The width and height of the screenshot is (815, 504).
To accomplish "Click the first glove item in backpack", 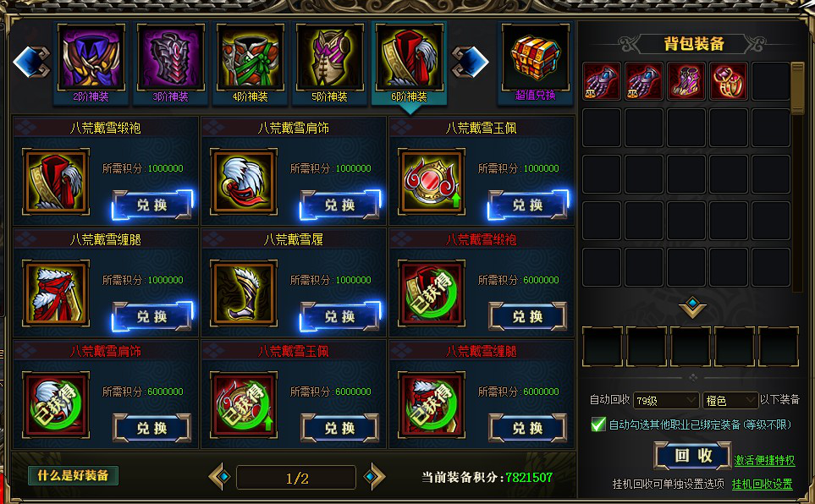I will (602, 81).
